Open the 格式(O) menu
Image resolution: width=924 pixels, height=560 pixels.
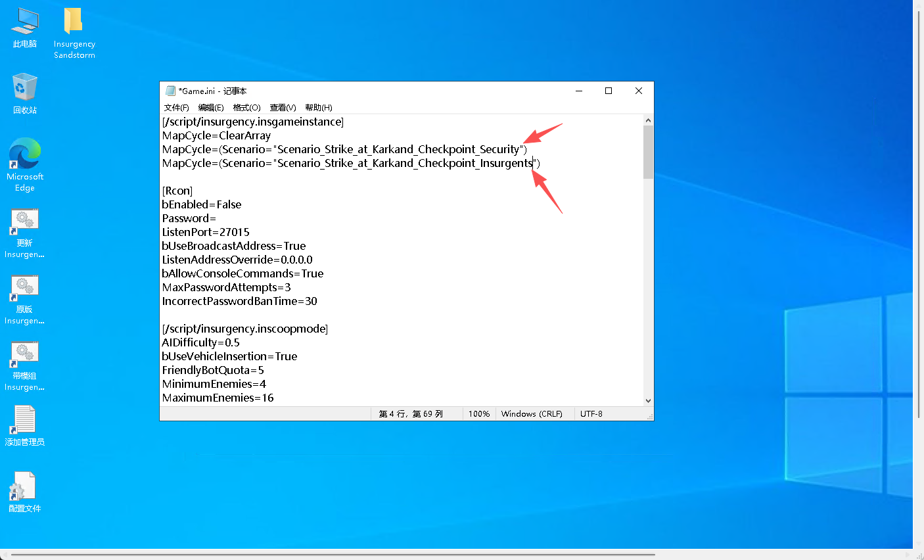[x=246, y=108]
